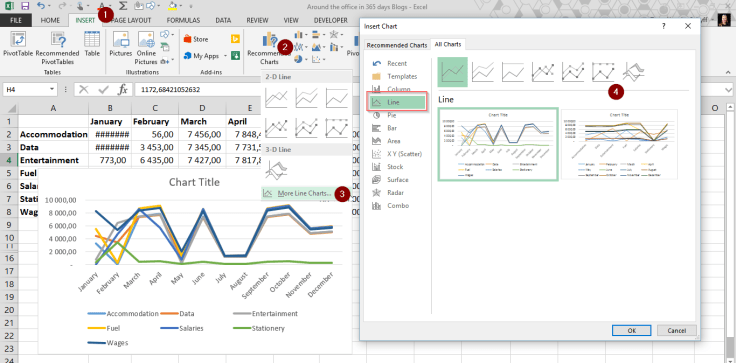
Task: Expand the formula bar
Action: click(729, 89)
